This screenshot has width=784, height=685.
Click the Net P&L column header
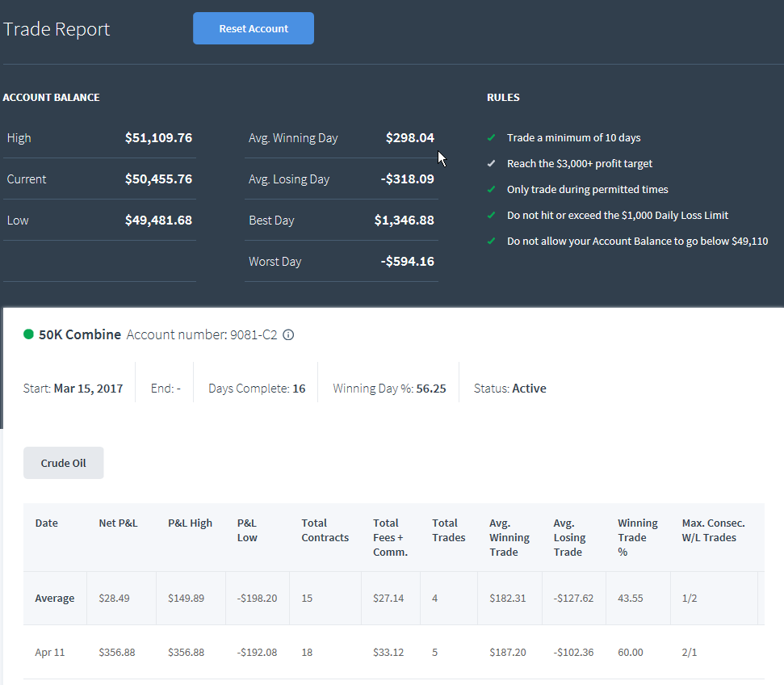(118, 523)
